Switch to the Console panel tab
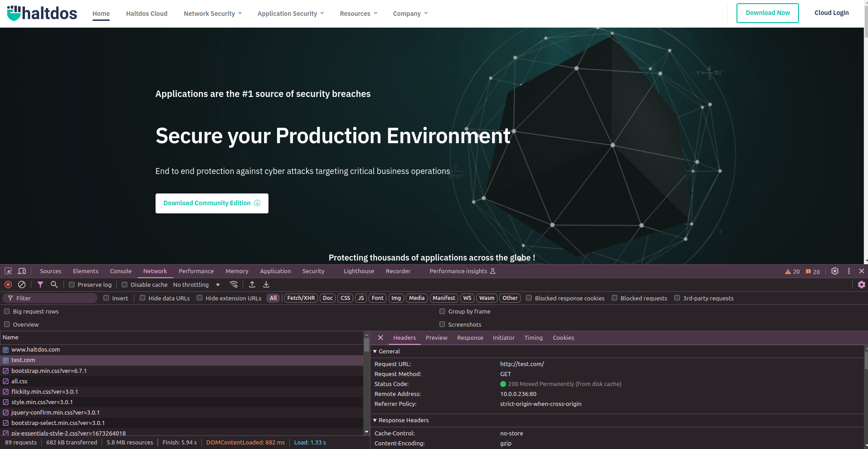868x449 pixels. coord(121,271)
